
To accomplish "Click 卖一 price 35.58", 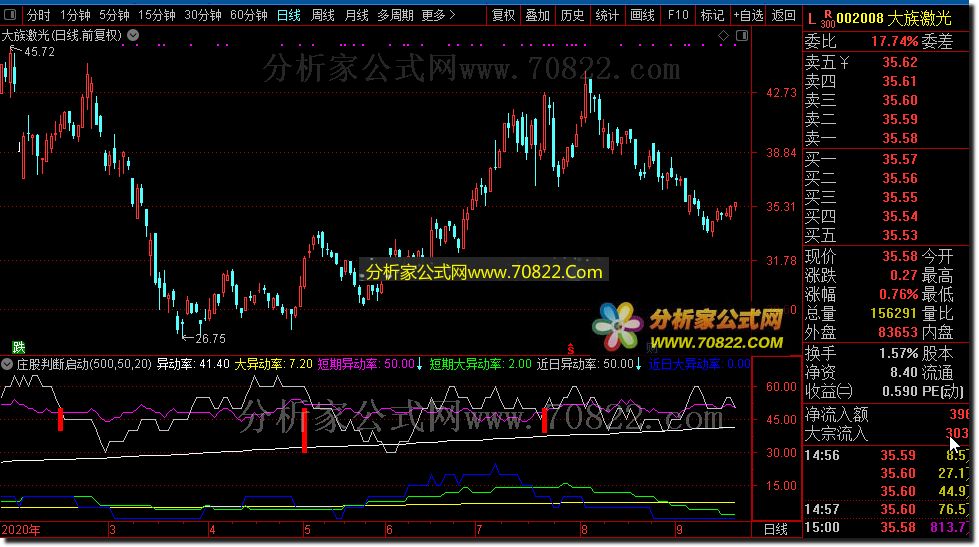I will [900, 138].
